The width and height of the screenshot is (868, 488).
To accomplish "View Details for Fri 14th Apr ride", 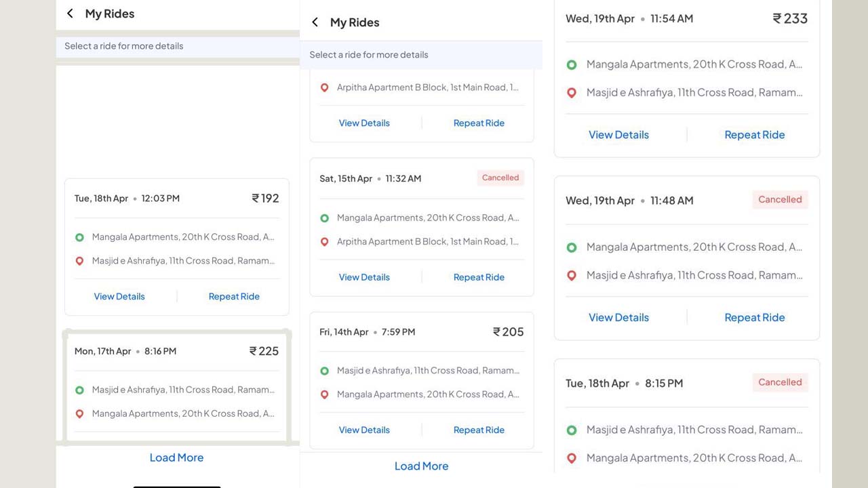I will tap(364, 430).
